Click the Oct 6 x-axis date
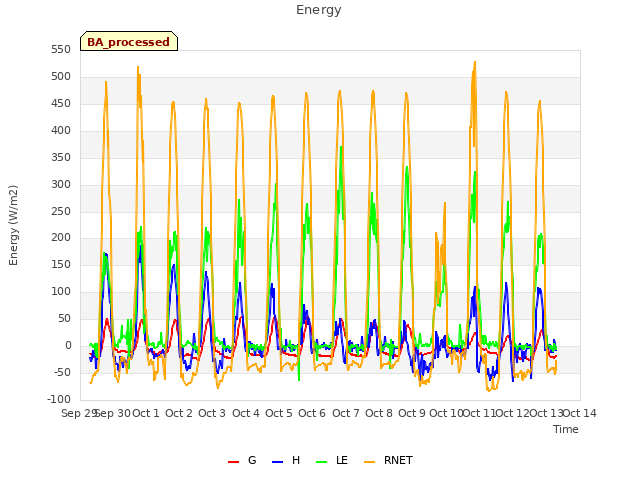 tap(312, 413)
